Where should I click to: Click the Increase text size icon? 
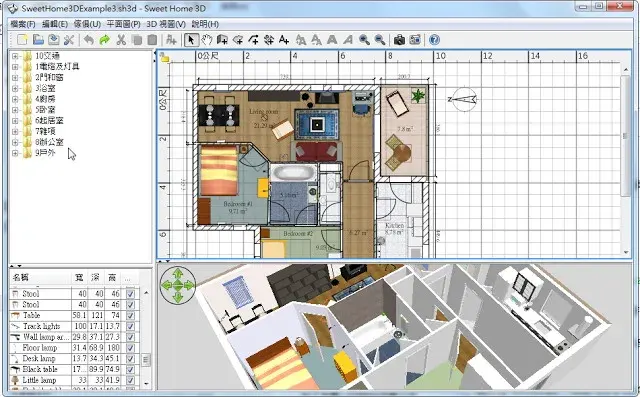[301, 40]
